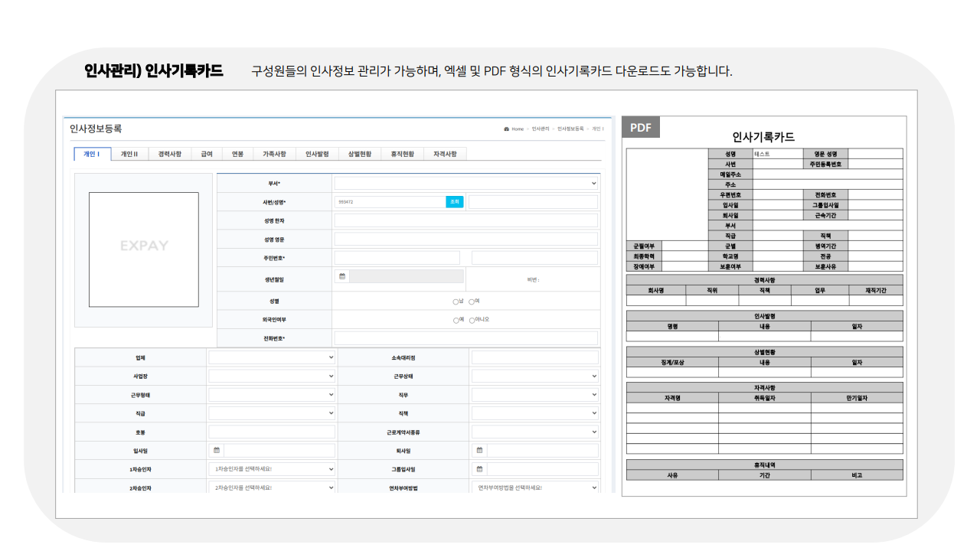Click the blue 조회 search button
This screenshot has width=980, height=551.
click(454, 202)
